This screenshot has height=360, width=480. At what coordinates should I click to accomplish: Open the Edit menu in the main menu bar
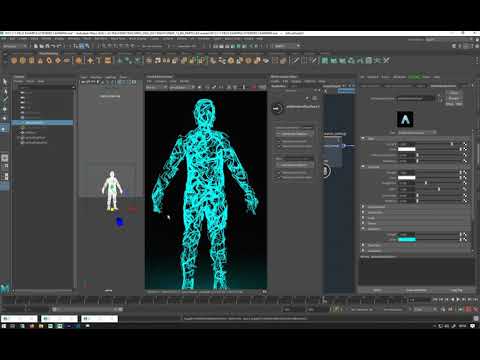click(12, 39)
